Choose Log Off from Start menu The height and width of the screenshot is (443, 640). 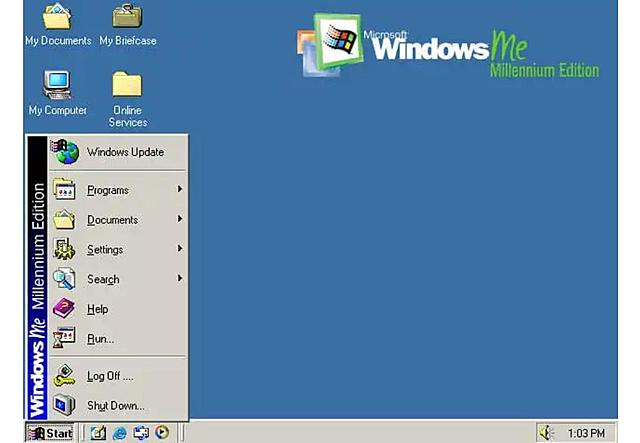pos(118,376)
